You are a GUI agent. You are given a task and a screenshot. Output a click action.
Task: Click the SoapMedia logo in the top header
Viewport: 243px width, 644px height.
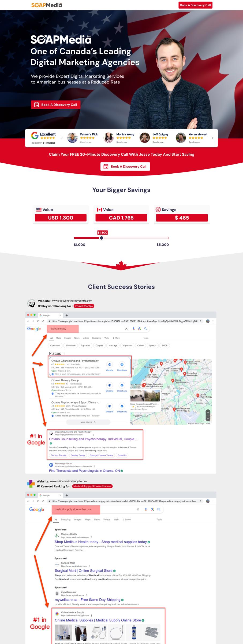47,5
